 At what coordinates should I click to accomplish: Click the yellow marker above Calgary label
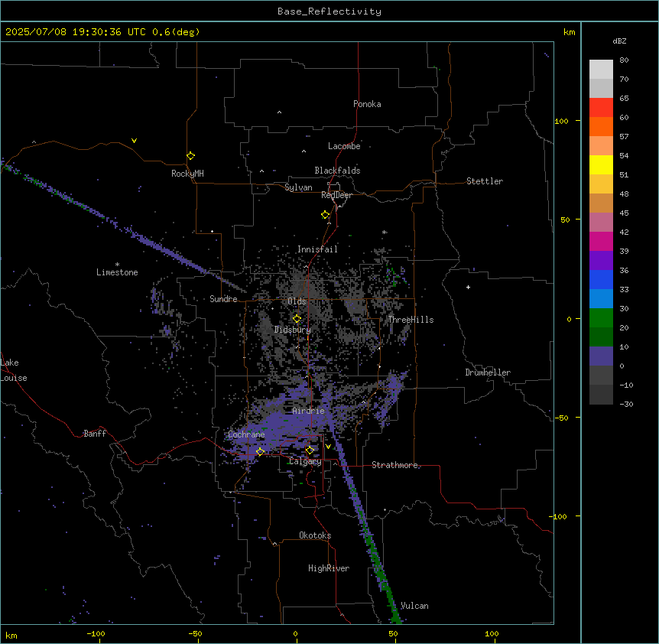[310, 450]
